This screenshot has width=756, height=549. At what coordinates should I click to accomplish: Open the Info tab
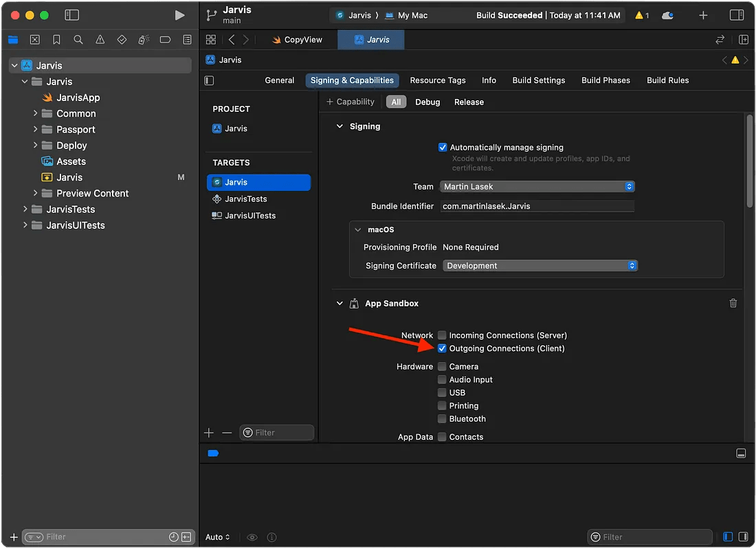click(489, 80)
